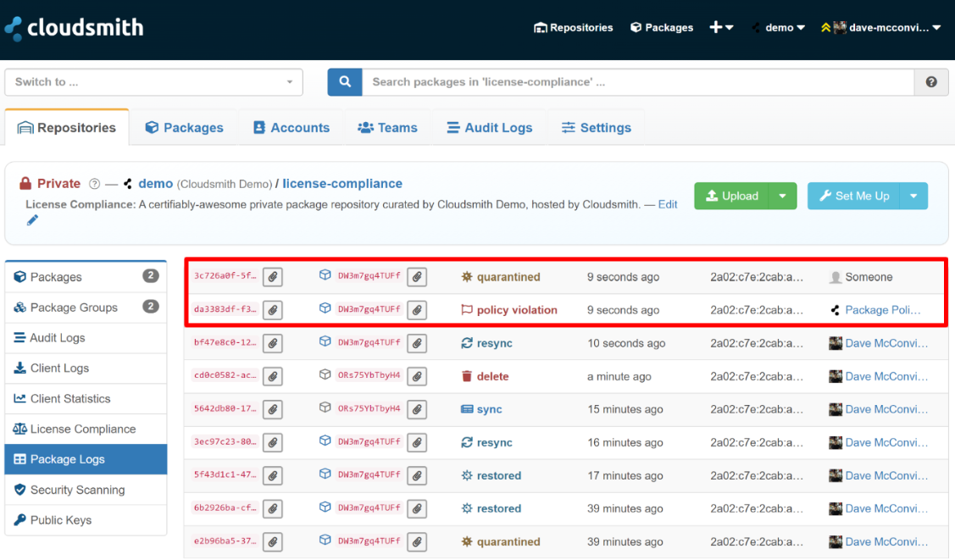Copy the event ID 6b2926ba-cf clip icon
The height and width of the screenshot is (560, 955).
[273, 509]
